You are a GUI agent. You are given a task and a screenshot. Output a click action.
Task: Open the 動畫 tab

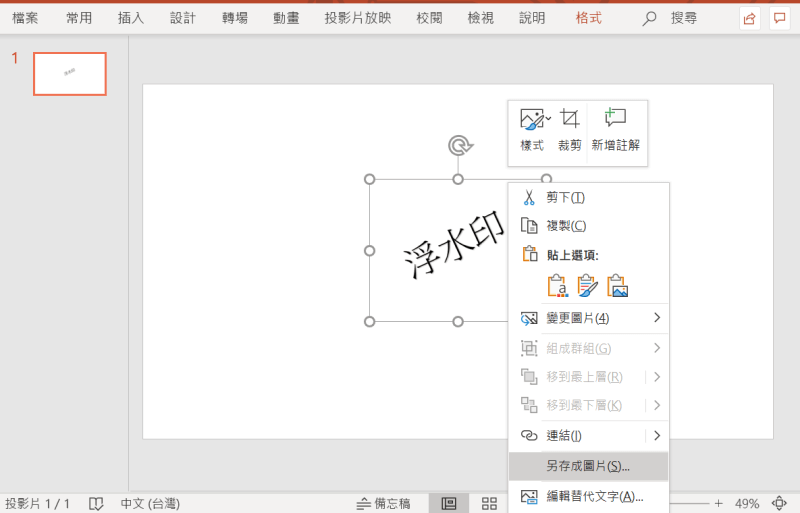(x=286, y=18)
